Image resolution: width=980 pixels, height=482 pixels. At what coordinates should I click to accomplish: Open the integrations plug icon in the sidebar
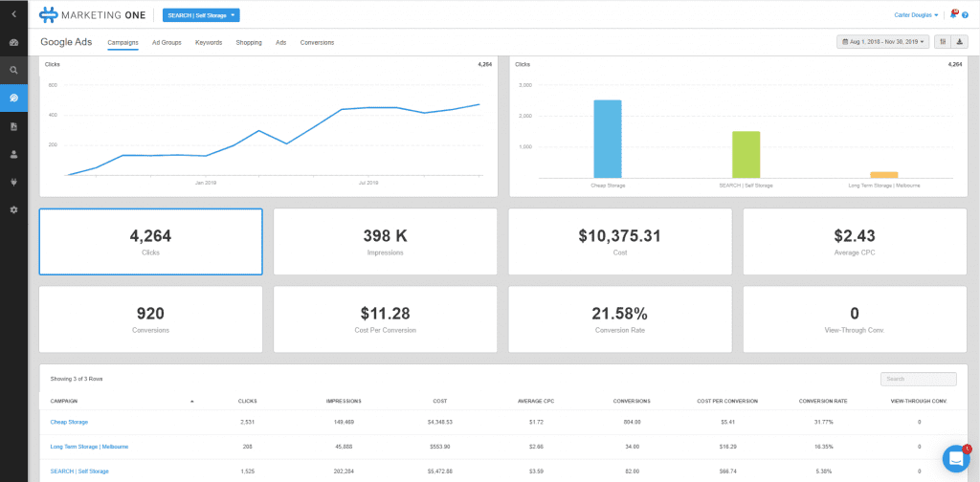pos(13,183)
